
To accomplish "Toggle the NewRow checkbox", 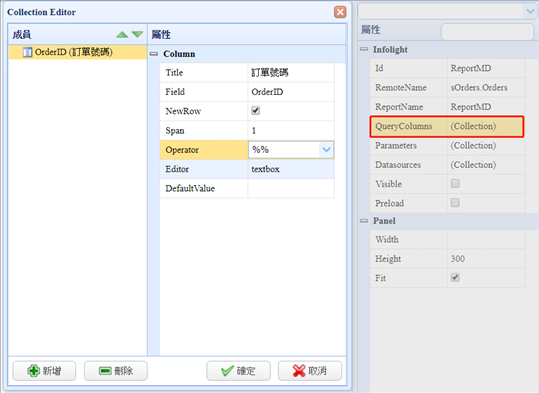I will click(255, 111).
